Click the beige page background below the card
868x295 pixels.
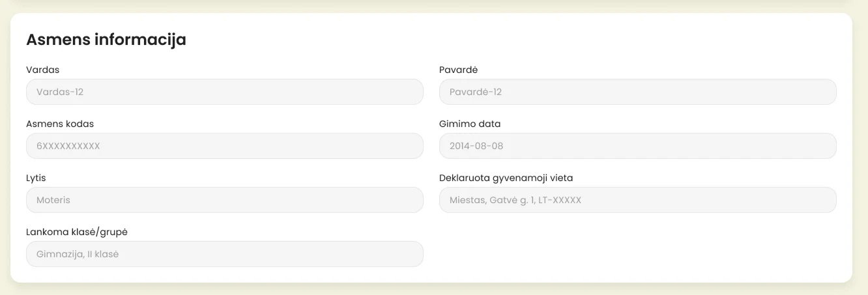(434, 290)
